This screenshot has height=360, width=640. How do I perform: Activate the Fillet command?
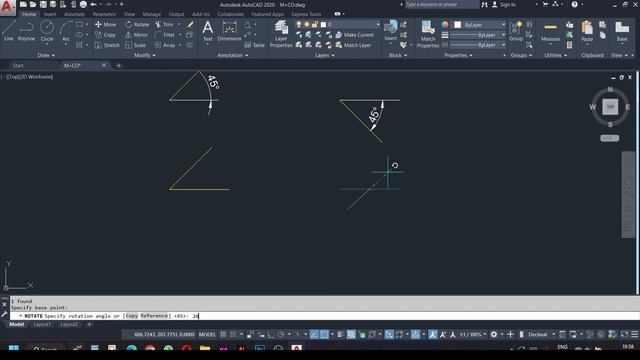[x=165, y=35]
